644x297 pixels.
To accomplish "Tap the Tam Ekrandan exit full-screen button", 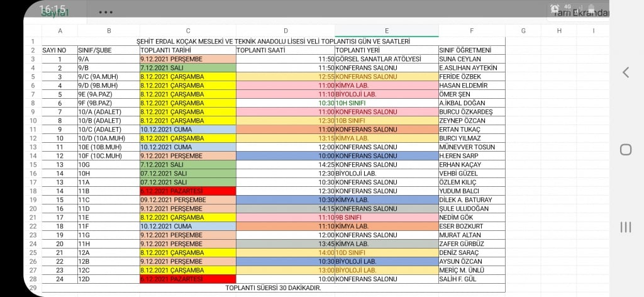I will 580,13.
